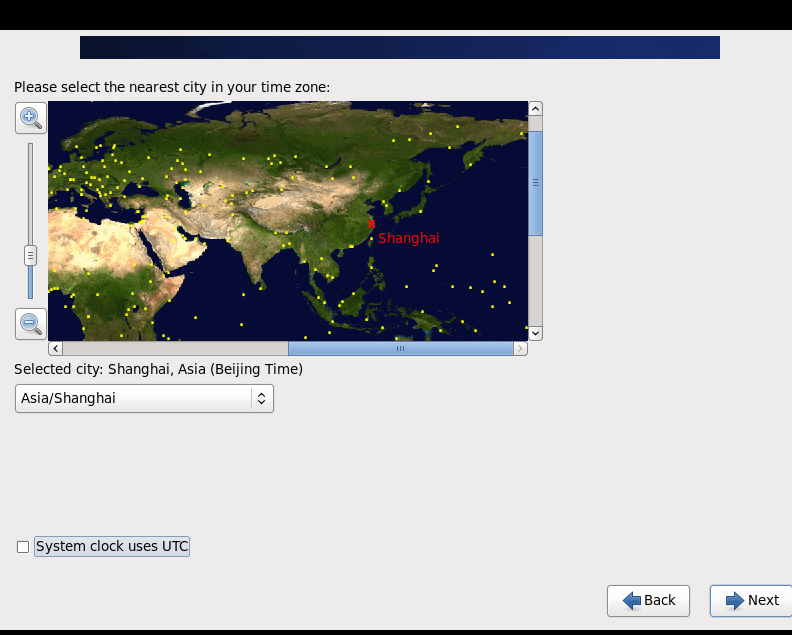
Task: Click the map zoom slider handle
Action: [x=30, y=256]
